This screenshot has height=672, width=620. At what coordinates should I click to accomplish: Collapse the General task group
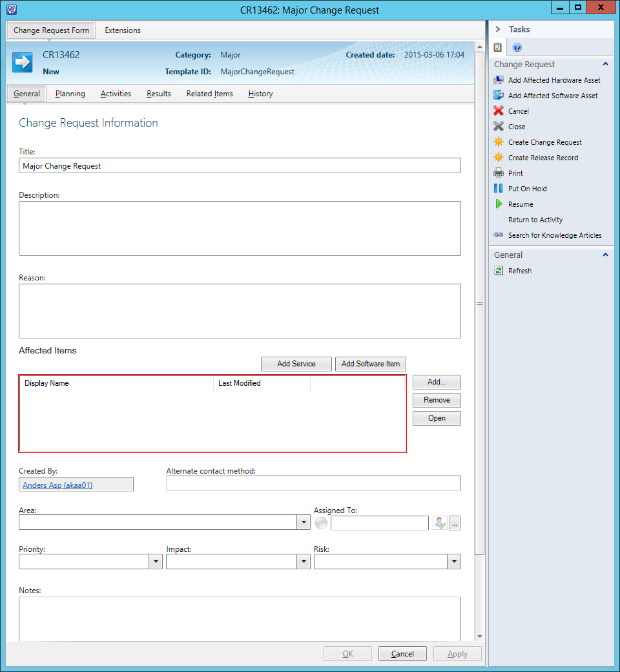click(x=605, y=255)
